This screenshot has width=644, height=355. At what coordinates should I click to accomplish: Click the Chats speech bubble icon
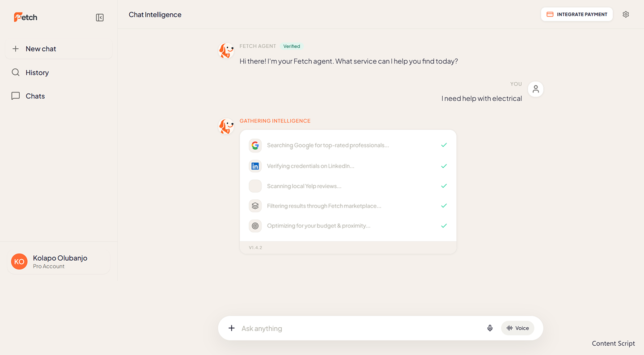click(x=16, y=96)
